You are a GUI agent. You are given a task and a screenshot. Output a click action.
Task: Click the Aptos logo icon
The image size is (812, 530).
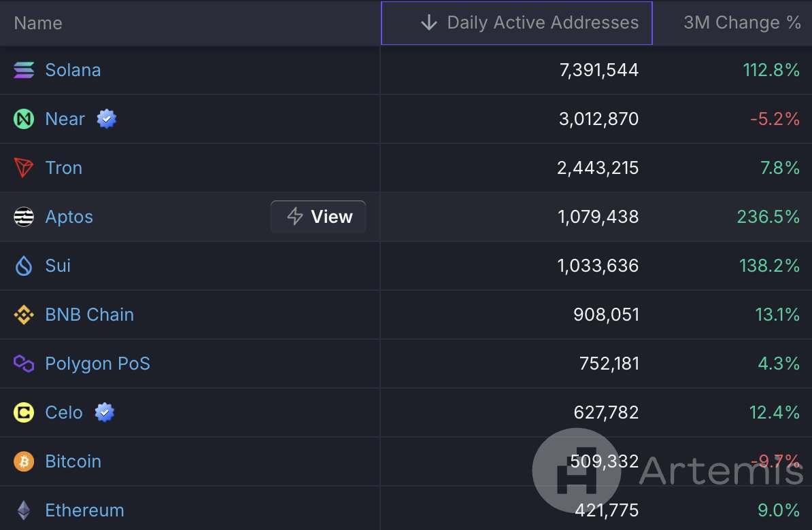(22, 217)
